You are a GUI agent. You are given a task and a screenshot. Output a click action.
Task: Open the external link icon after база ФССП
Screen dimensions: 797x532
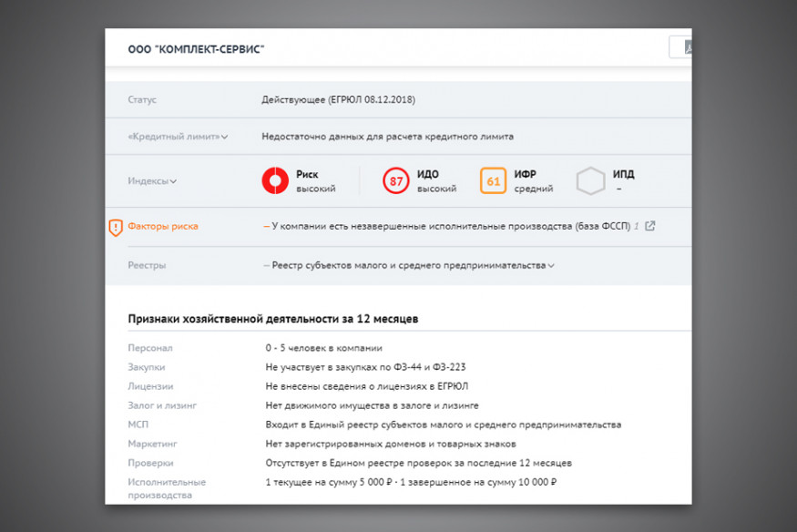click(649, 226)
